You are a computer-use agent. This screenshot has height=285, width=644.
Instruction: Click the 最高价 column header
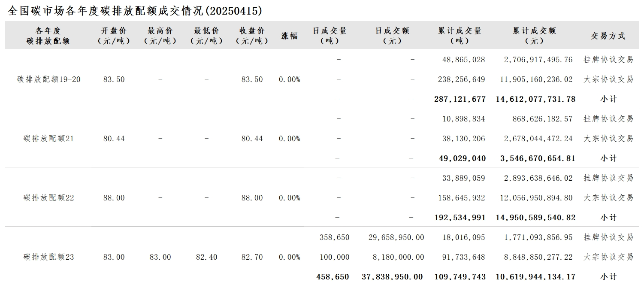pos(160,36)
